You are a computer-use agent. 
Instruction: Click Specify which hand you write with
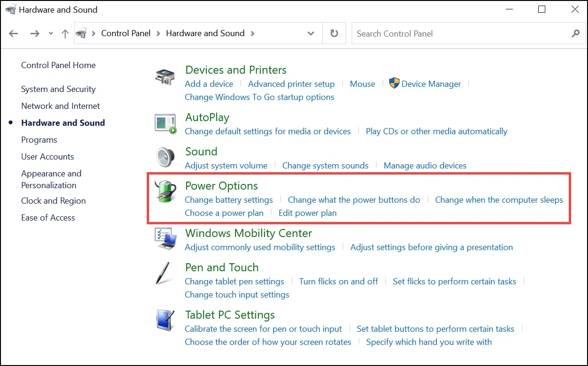pos(429,342)
